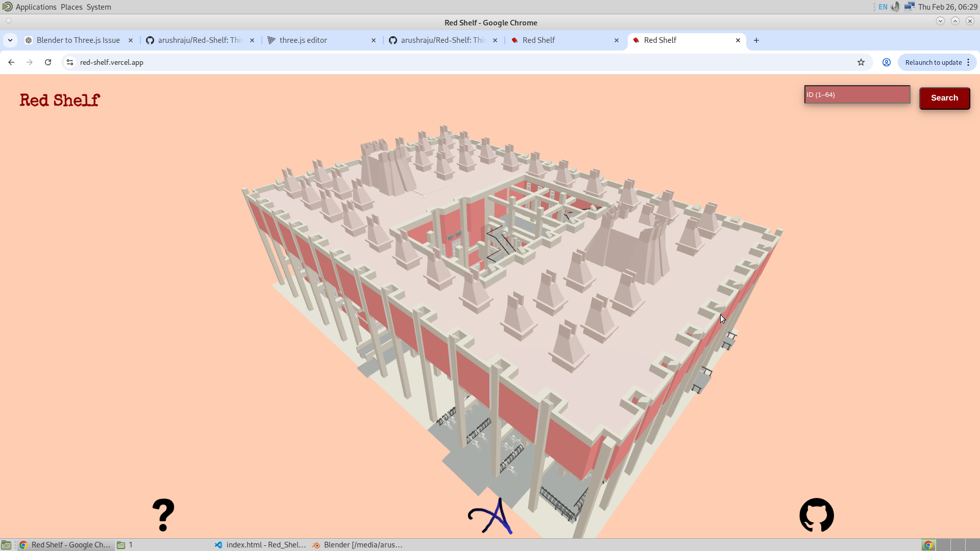Go back using the browser back arrow
980x551 pixels.
click(11, 62)
